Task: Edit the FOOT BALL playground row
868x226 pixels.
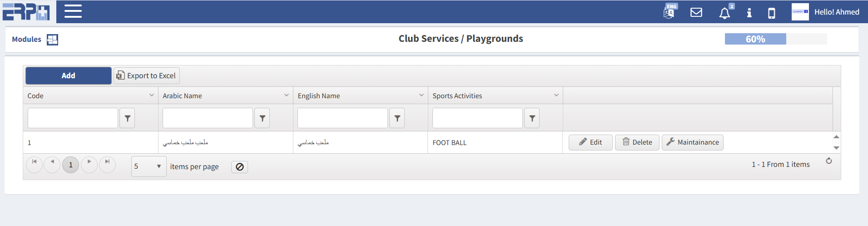Action: [590, 142]
